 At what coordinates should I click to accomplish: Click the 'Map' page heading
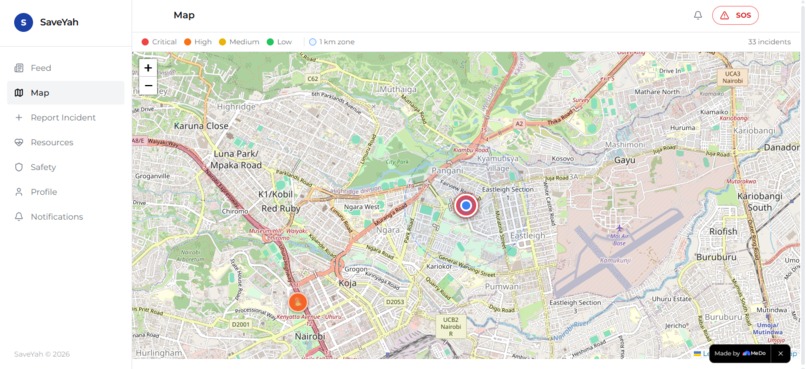[184, 15]
